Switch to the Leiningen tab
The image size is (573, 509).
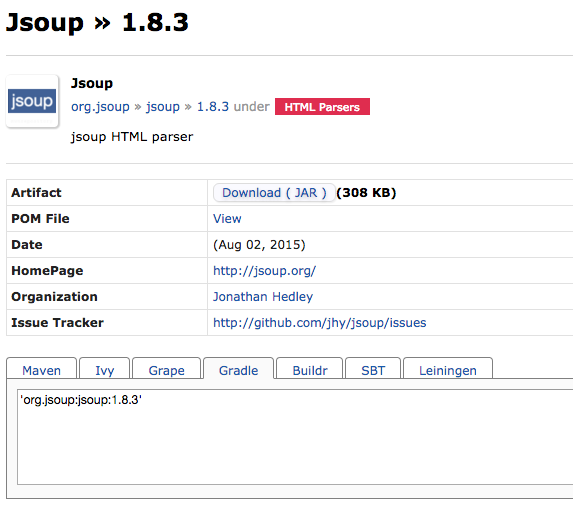pos(448,369)
